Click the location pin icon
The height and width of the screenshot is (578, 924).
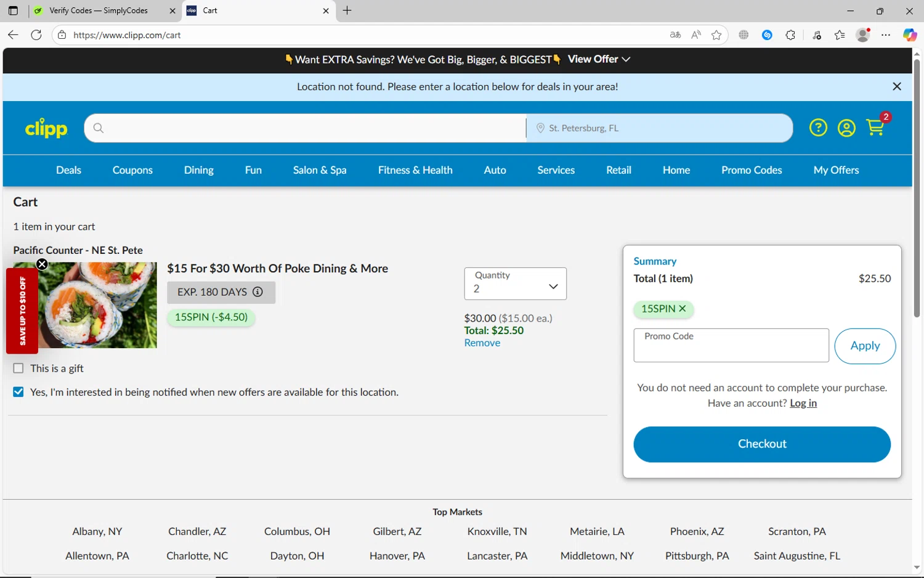pos(540,128)
